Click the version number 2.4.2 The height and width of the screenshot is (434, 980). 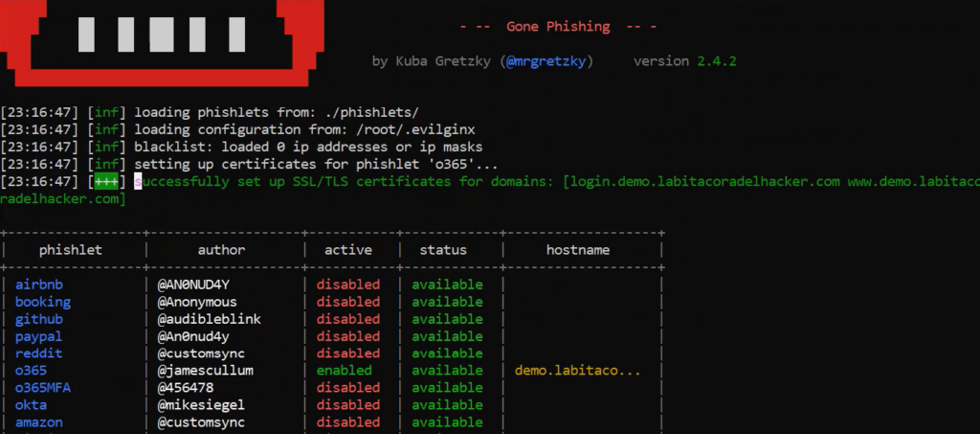(717, 61)
